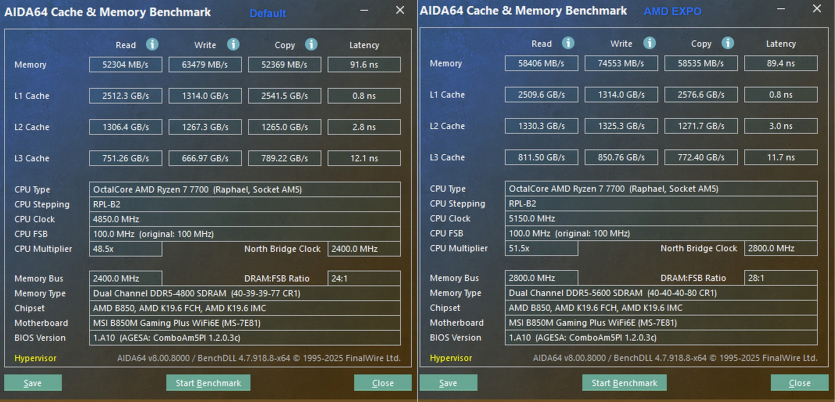The width and height of the screenshot is (835, 402).
Task: Select the 52304 MB/s Memory Read field
Action: 126,64
